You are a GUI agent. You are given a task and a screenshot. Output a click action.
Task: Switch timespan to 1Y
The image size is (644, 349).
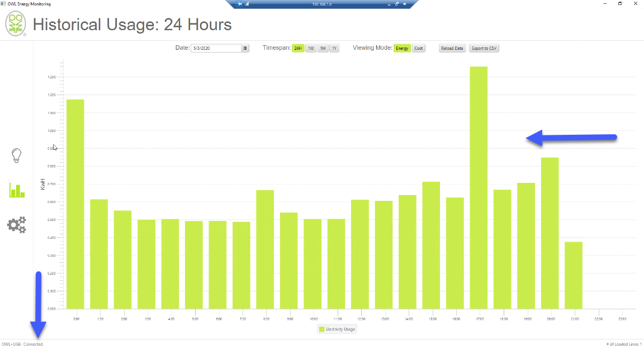[x=334, y=48]
